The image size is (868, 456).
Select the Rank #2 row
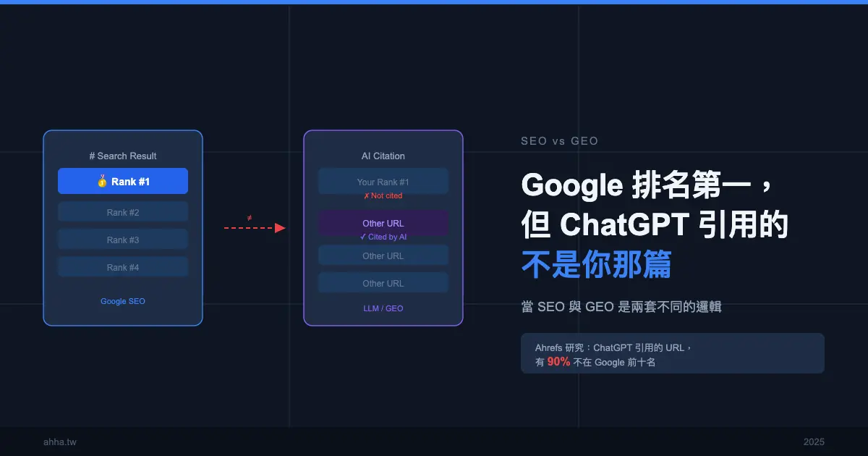123,212
